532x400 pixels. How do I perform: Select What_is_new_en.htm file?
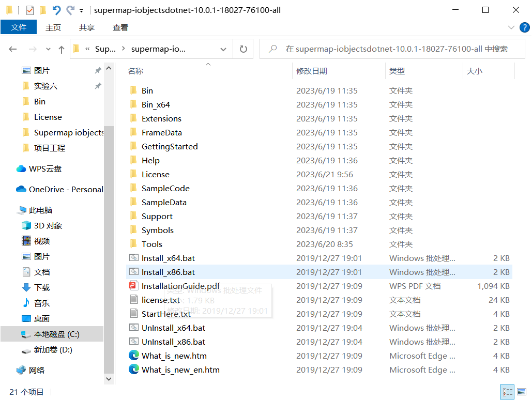coord(180,369)
